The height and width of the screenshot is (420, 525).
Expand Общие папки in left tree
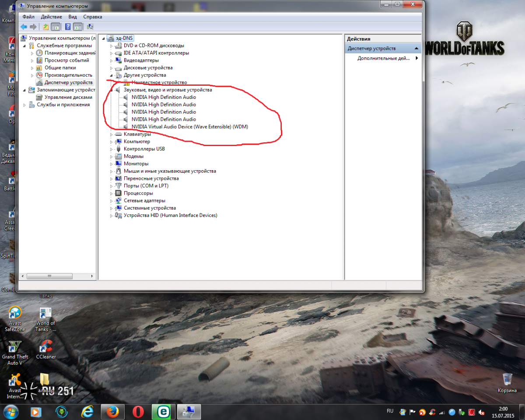pos(32,68)
